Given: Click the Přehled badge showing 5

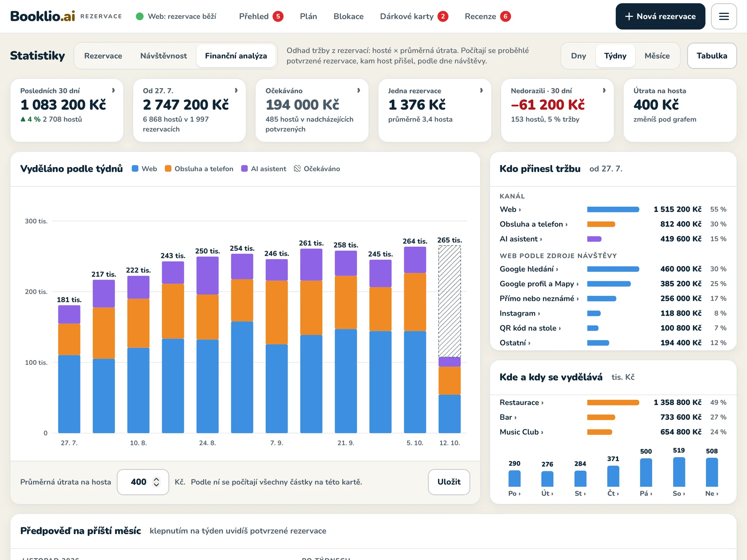Looking at the screenshot, I should click(278, 16).
